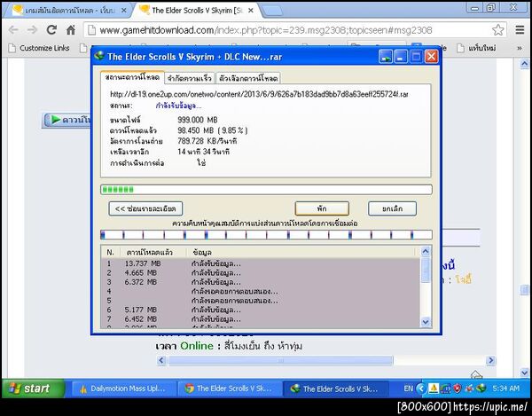
Task: Minimize the IDM download dialog
Action: coord(401,57)
